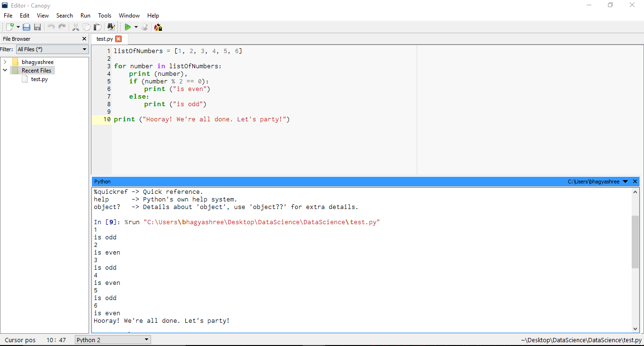Click the scroll icon beside the run arrow
The width and height of the screenshot is (644, 346).
click(x=145, y=27)
